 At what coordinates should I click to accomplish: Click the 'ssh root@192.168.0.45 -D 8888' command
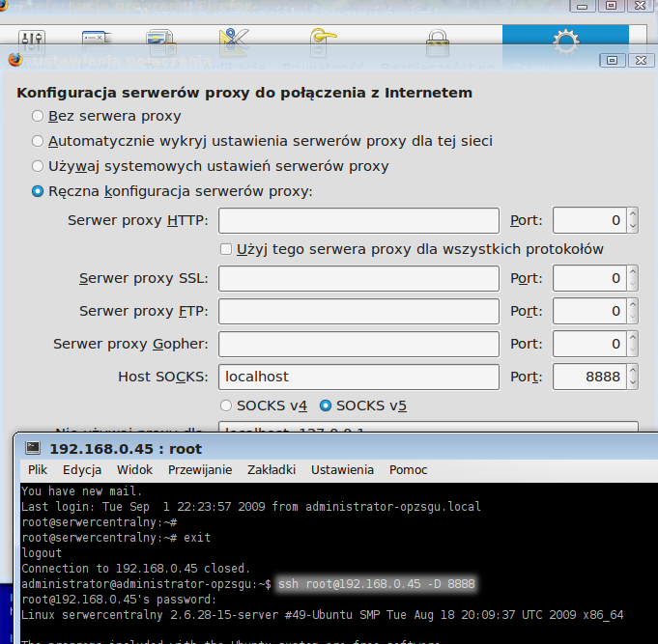(377, 583)
